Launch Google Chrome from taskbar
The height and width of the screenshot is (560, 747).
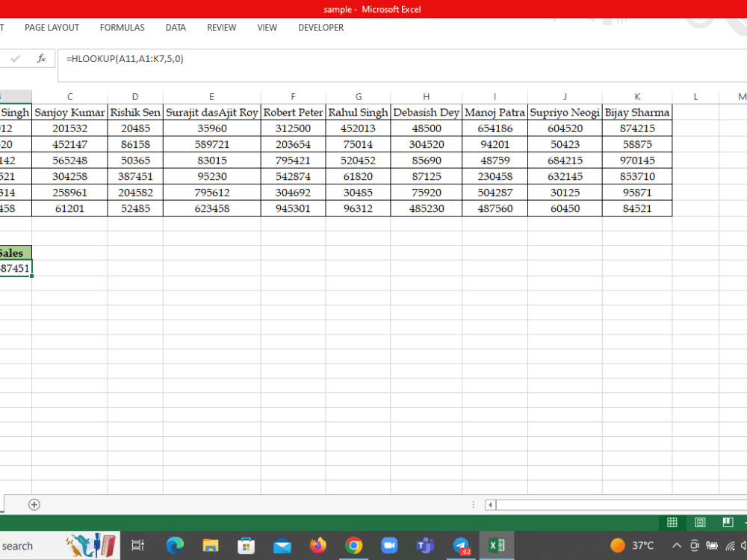353,545
